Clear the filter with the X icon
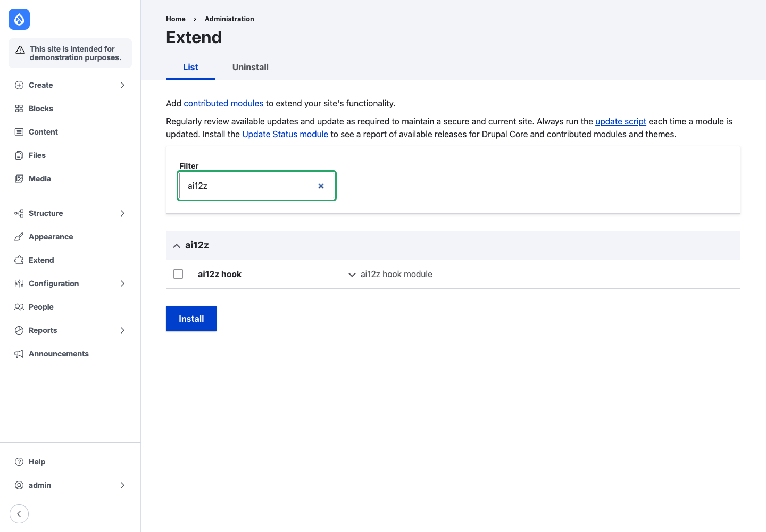 point(321,186)
